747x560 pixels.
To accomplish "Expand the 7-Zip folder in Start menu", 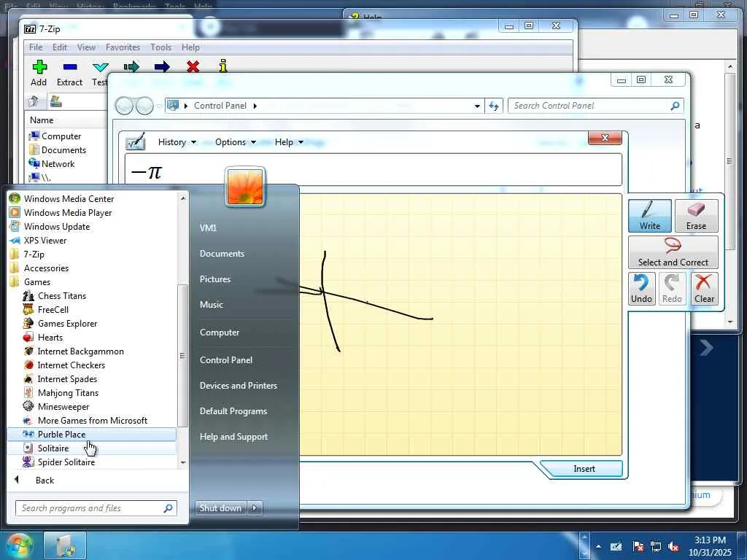I will click(34, 254).
